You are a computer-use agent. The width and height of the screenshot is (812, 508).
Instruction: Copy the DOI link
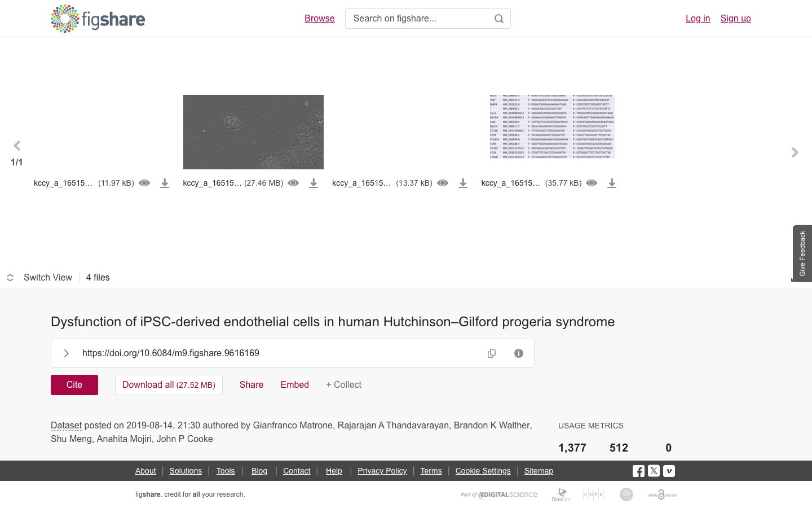click(492, 353)
